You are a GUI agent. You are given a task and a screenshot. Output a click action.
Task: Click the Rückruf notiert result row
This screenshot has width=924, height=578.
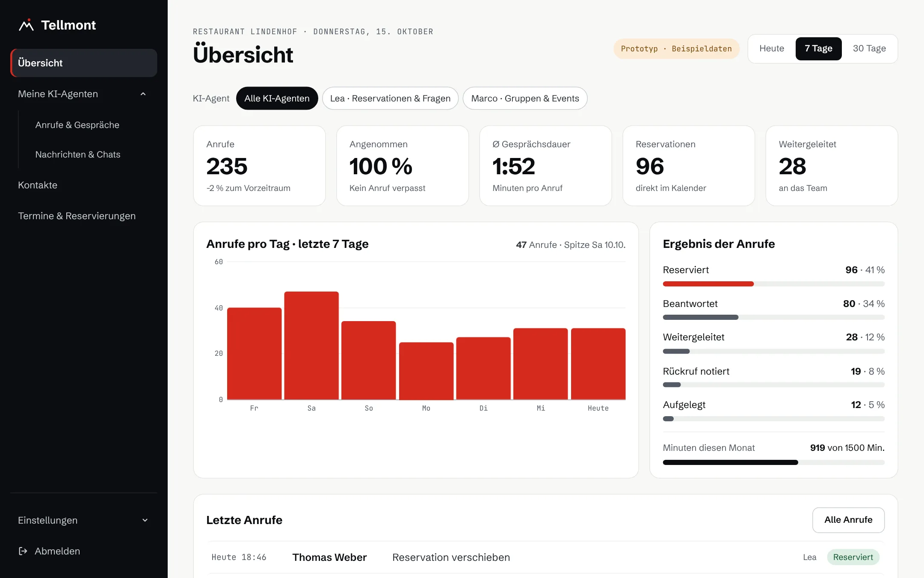click(773, 377)
